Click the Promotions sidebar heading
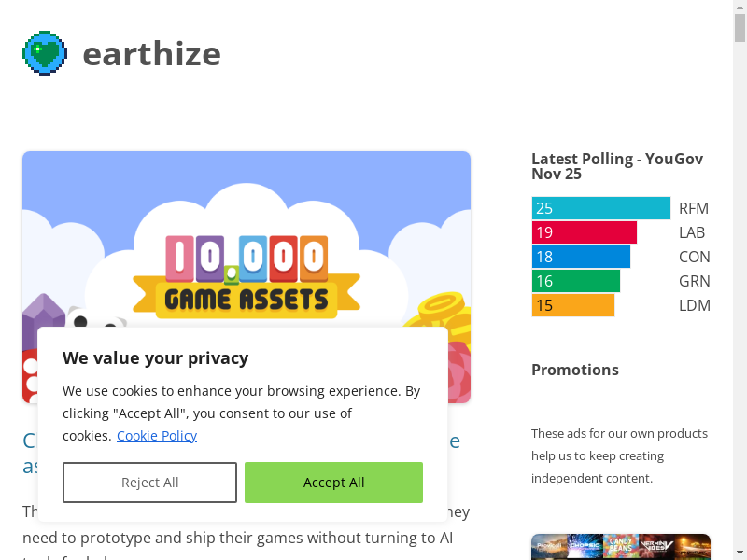The image size is (747, 560). click(575, 370)
